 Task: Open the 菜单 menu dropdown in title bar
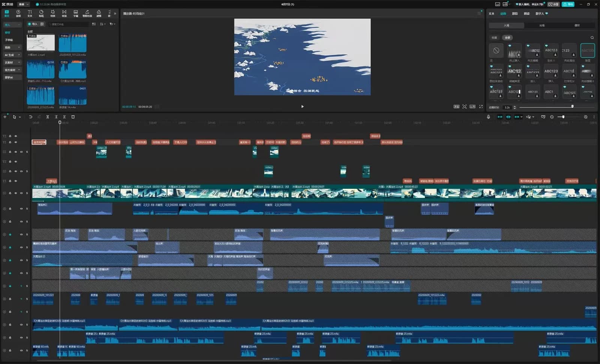click(x=24, y=4)
